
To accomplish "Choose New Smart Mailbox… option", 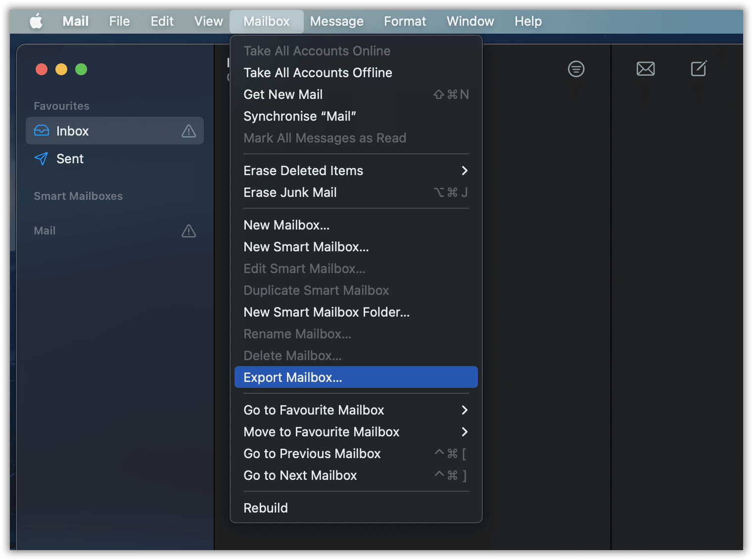I will tap(306, 247).
